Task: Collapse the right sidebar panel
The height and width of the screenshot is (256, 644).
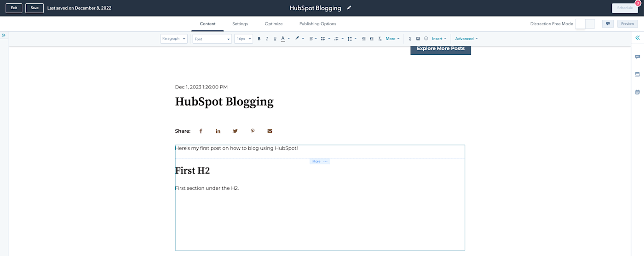Action: pos(638,38)
